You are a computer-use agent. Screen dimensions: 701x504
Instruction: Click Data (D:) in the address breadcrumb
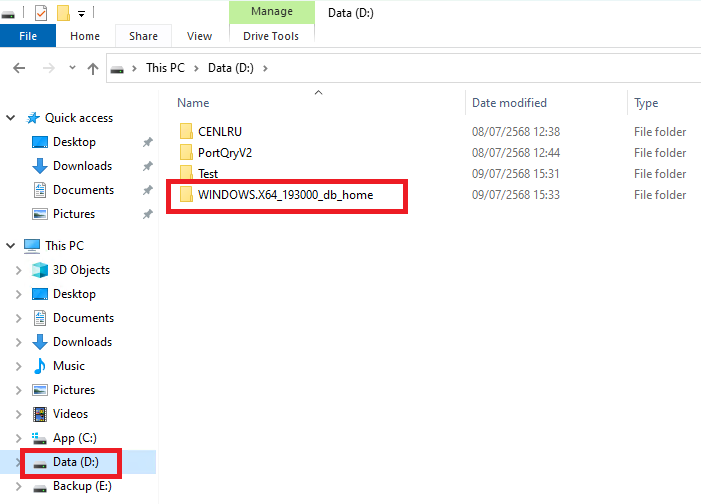click(x=231, y=68)
